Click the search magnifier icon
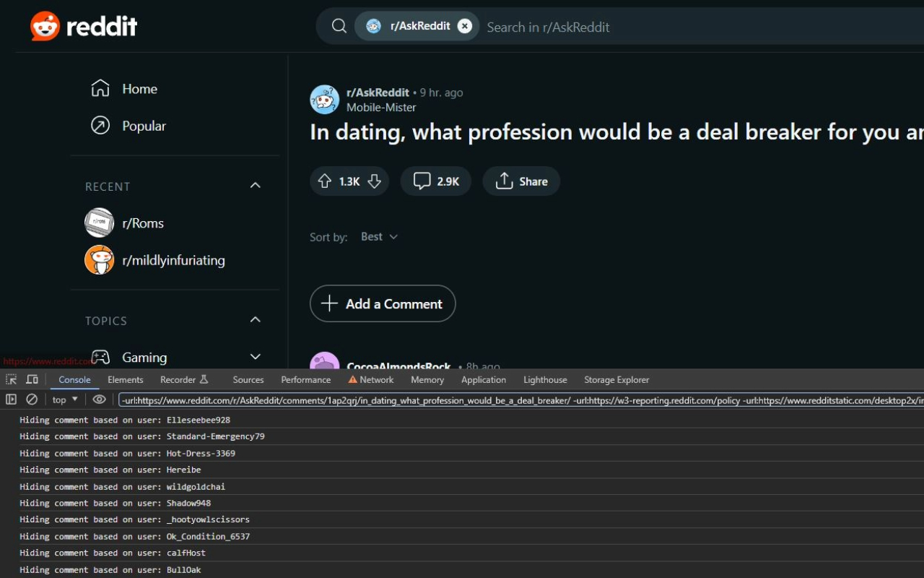Viewport: 924px width, 578px height. 339,26
